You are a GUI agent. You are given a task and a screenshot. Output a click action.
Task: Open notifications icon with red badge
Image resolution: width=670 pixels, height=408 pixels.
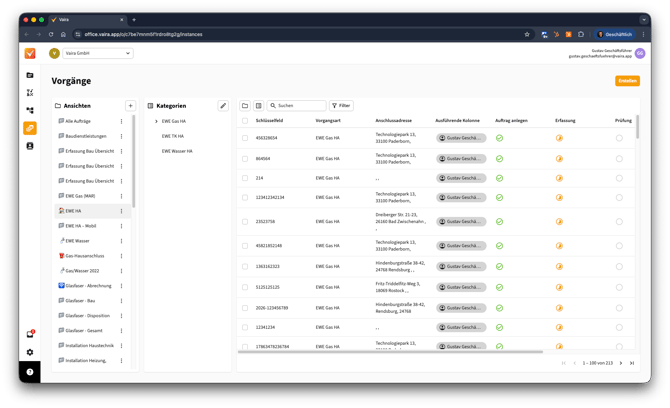(x=30, y=334)
